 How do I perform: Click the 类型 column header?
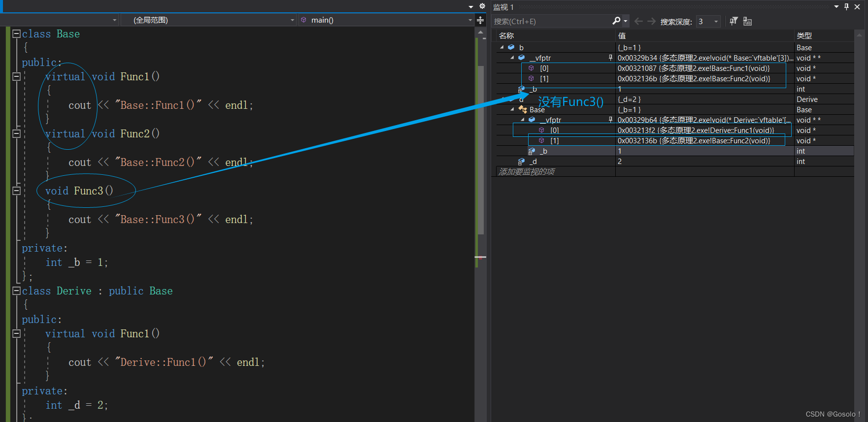coord(804,35)
